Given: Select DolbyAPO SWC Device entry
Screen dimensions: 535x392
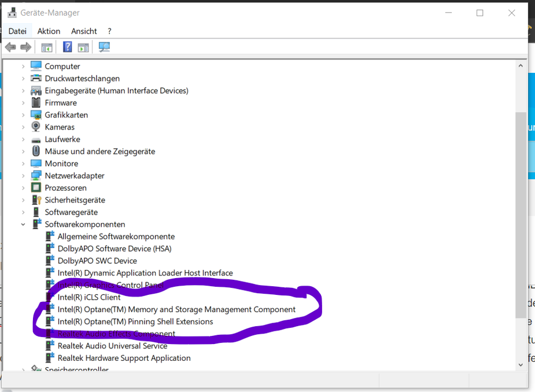Looking at the screenshot, I should point(97,261).
